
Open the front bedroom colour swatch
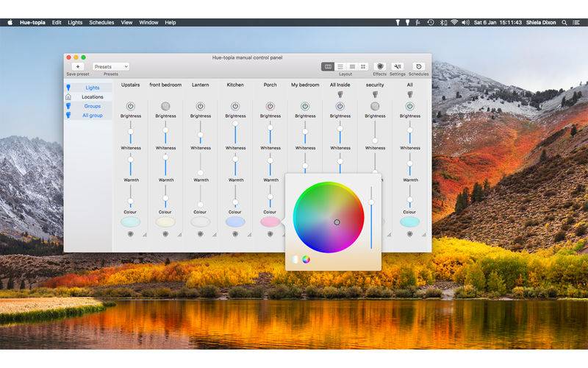165,222
